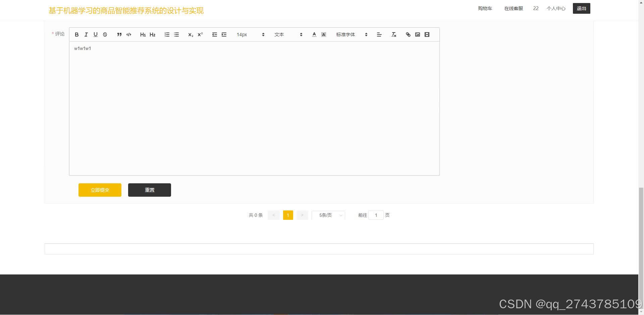Click inside the comment text area
The height and width of the screenshot is (315, 644).
254,108
